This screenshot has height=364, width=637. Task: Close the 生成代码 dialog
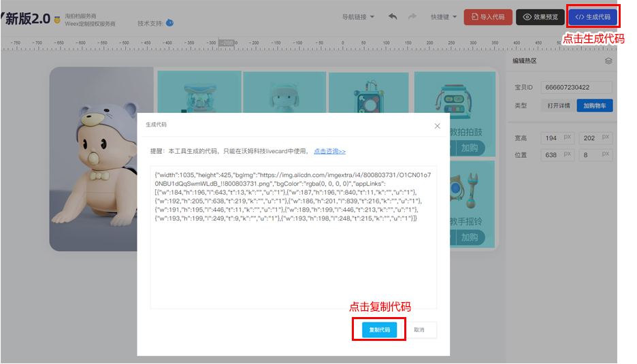[x=437, y=126]
